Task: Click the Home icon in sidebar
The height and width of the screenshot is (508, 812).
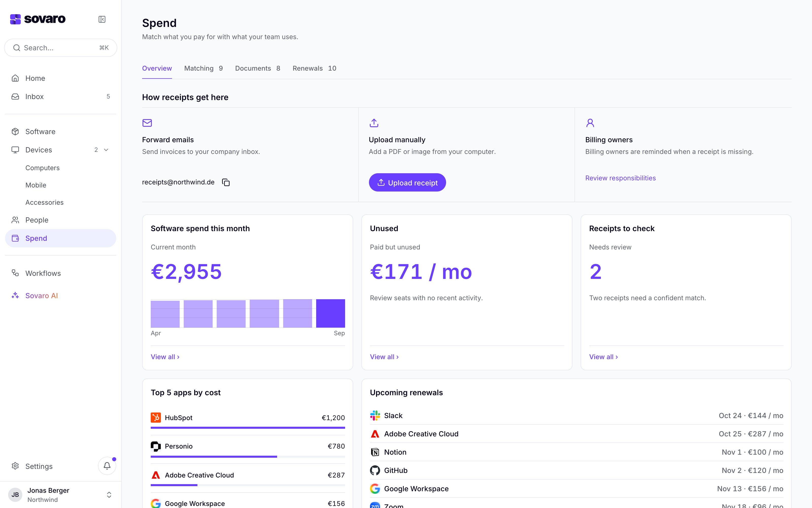Action: click(15, 78)
